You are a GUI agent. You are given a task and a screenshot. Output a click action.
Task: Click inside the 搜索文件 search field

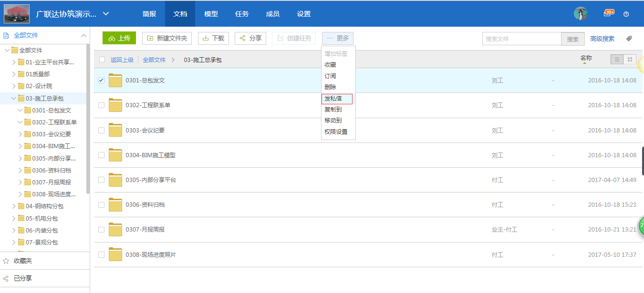click(x=521, y=38)
